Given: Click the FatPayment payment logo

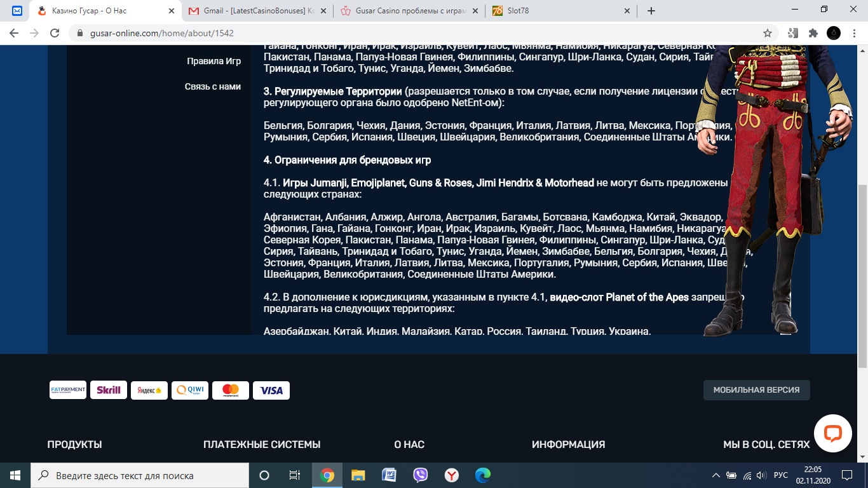Looking at the screenshot, I should click(68, 390).
